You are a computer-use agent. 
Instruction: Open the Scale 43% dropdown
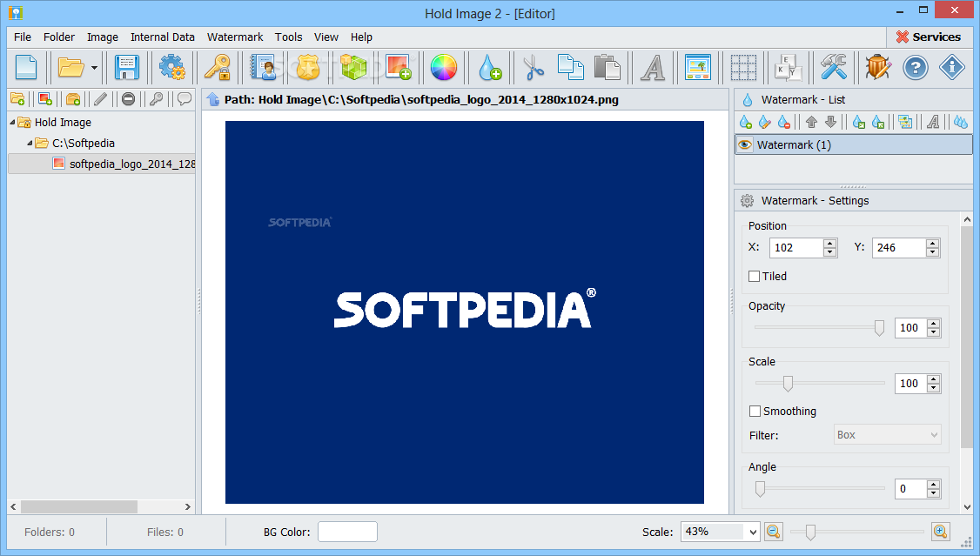753,533
